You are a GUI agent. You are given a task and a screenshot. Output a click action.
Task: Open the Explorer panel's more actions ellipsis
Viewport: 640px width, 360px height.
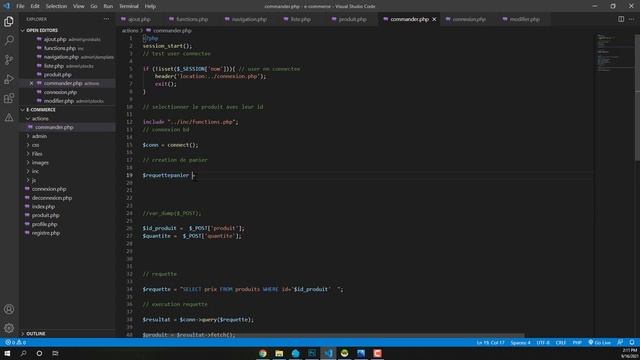tap(106, 19)
